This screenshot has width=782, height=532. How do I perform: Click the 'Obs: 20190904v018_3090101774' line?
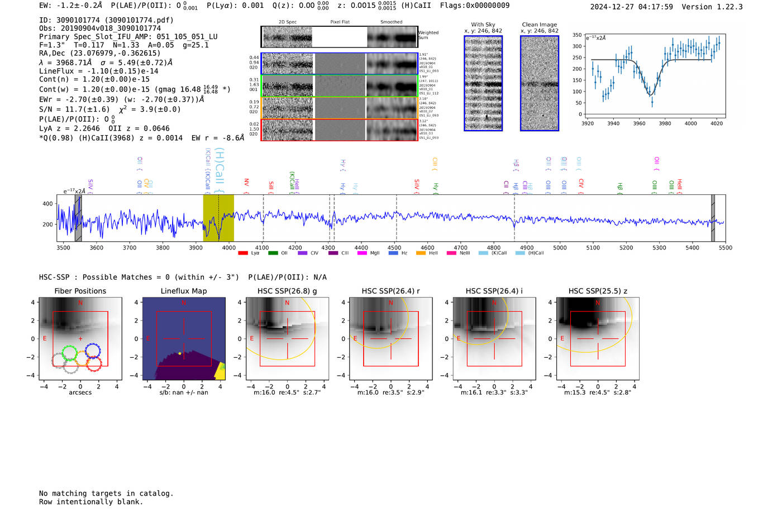point(100,28)
